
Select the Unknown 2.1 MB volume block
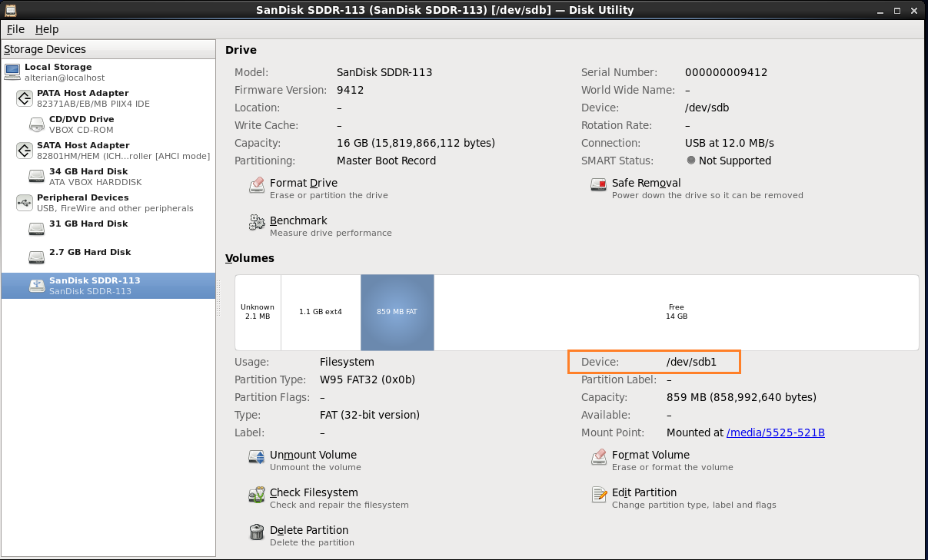(258, 312)
